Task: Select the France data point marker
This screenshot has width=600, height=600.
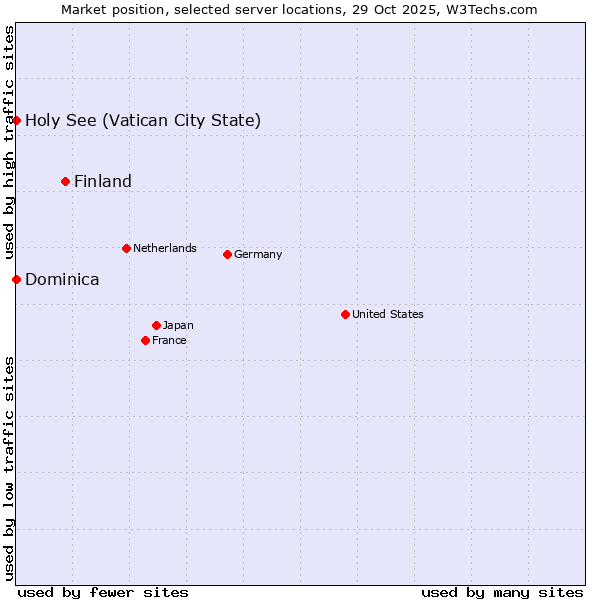Action: [146, 340]
